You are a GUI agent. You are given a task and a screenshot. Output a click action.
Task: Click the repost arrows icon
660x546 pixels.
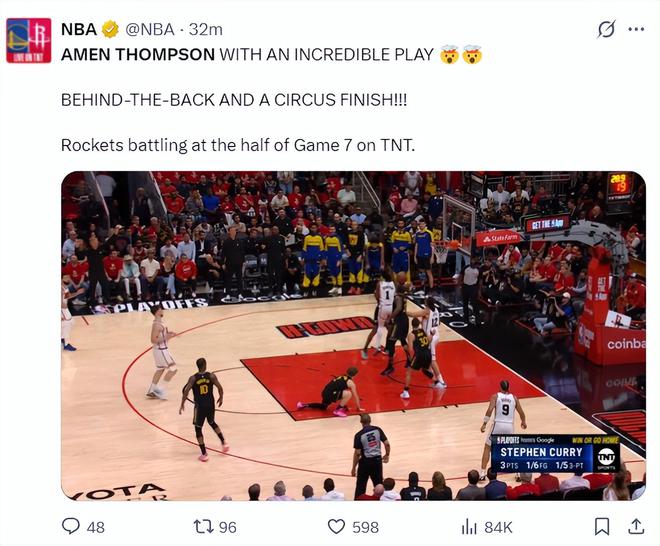tap(203, 527)
